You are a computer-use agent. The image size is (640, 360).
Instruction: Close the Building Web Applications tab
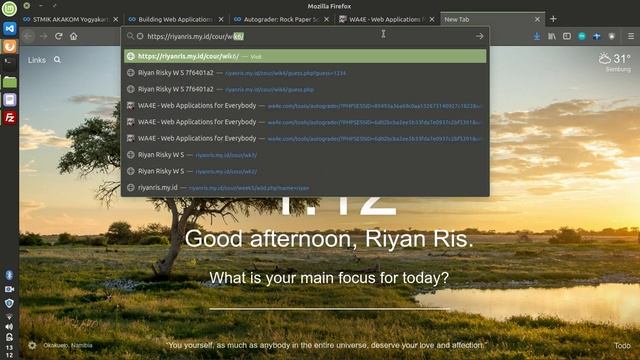point(221,19)
